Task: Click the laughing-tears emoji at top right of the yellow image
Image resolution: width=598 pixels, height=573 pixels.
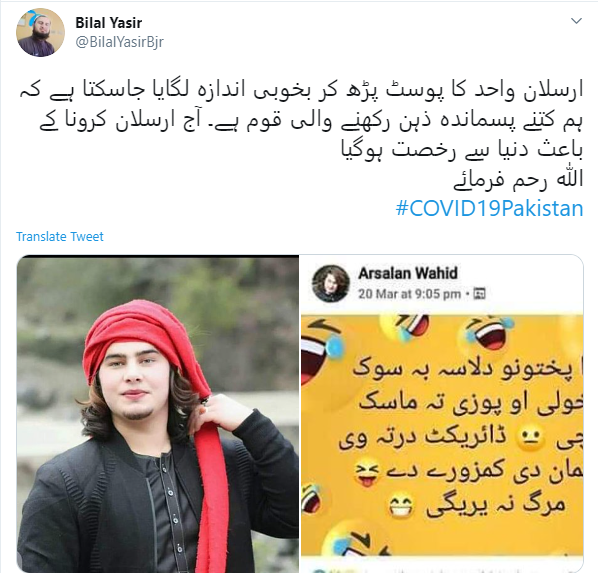Action: (483, 334)
